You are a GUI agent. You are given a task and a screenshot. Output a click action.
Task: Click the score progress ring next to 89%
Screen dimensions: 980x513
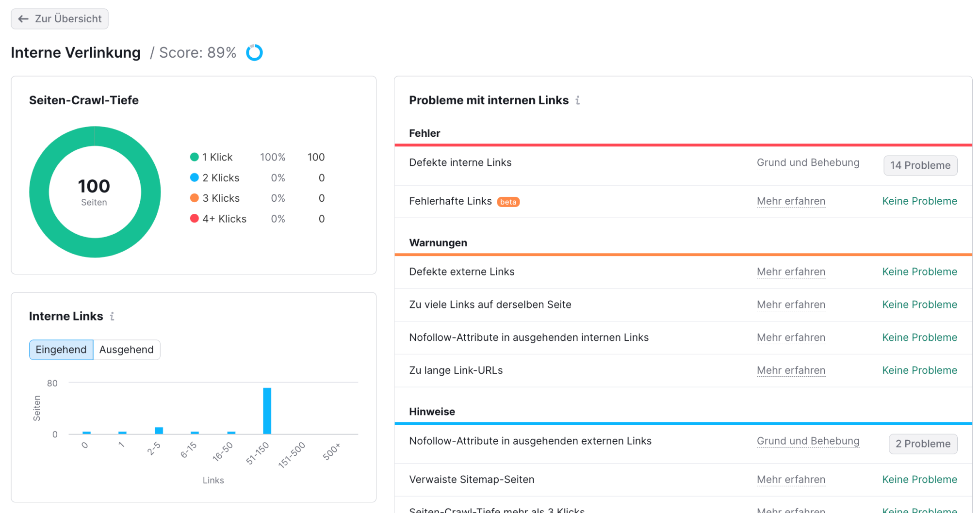tap(254, 52)
